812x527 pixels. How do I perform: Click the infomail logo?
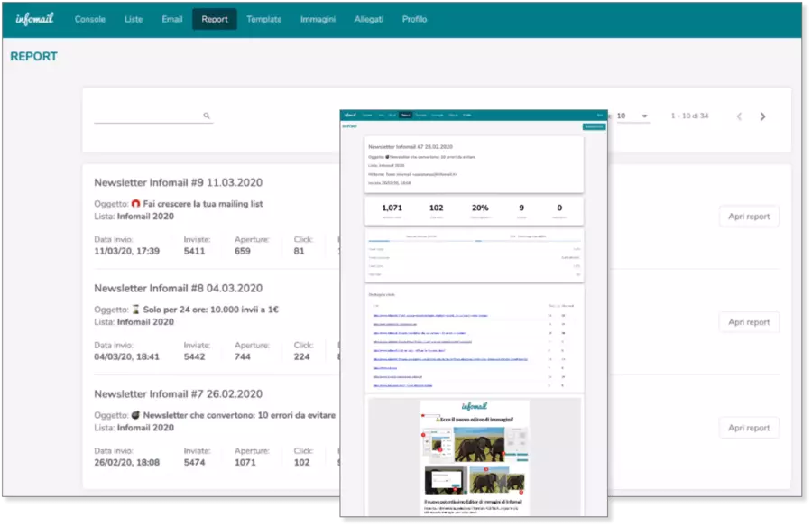pyautogui.click(x=34, y=19)
